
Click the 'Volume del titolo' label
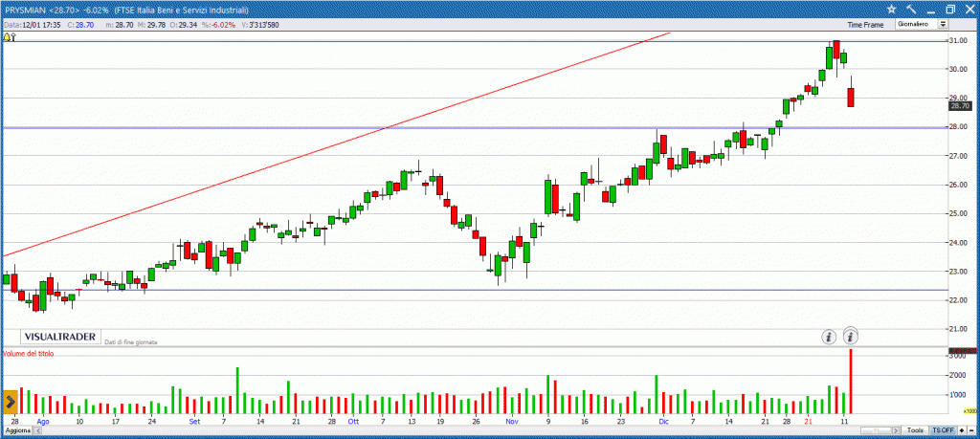click(x=29, y=354)
